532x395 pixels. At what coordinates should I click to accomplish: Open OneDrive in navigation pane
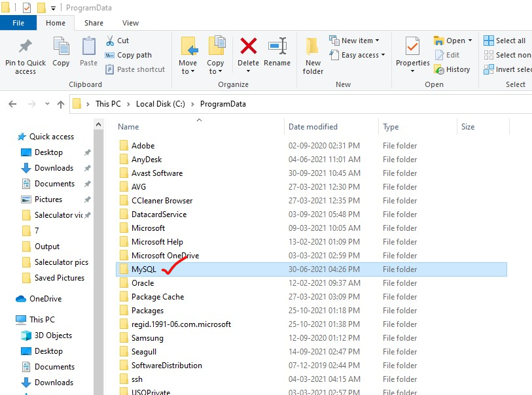coord(39,299)
